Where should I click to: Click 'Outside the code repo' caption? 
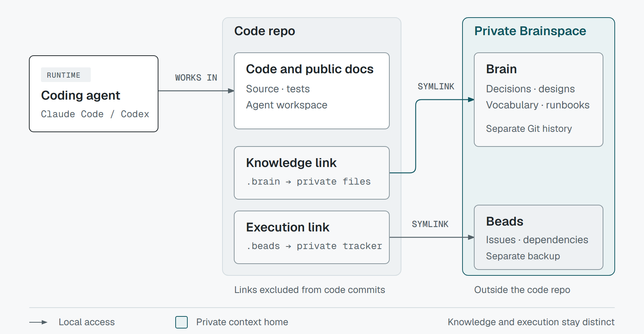[522, 290]
